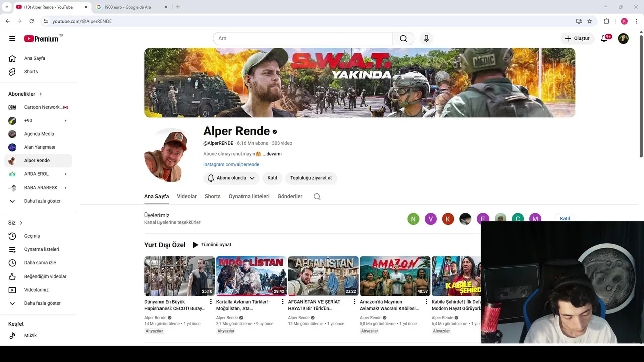Open account avatar menu in YouTube header

point(623,39)
